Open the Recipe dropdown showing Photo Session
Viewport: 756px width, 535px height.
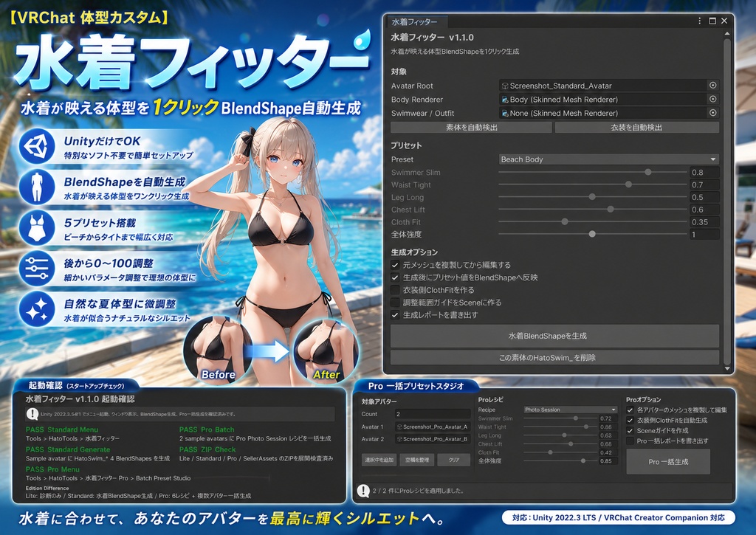point(571,410)
